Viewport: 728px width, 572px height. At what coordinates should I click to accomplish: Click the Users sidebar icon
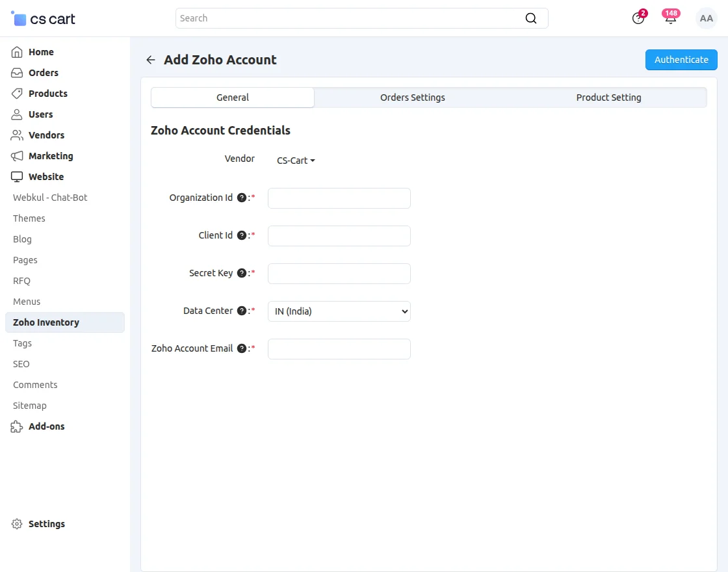tap(16, 114)
